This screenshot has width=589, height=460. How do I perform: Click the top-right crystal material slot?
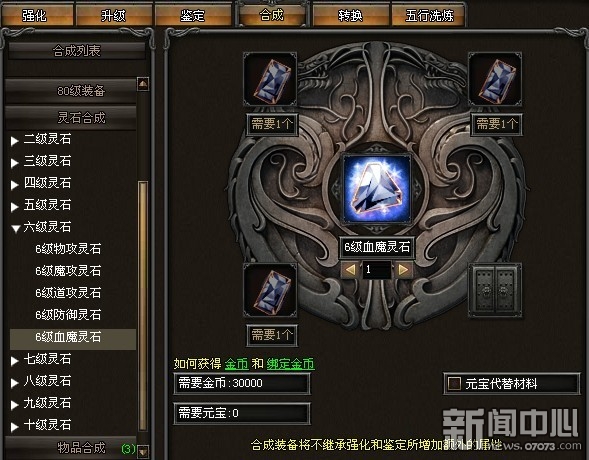pyautogui.click(x=495, y=80)
